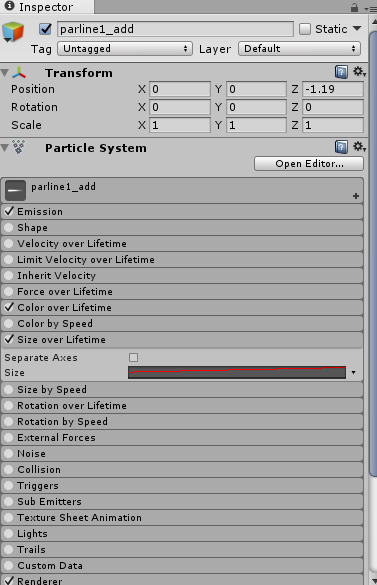The image size is (377, 585).
Task: Enable the Triggers module
Action: (9, 486)
